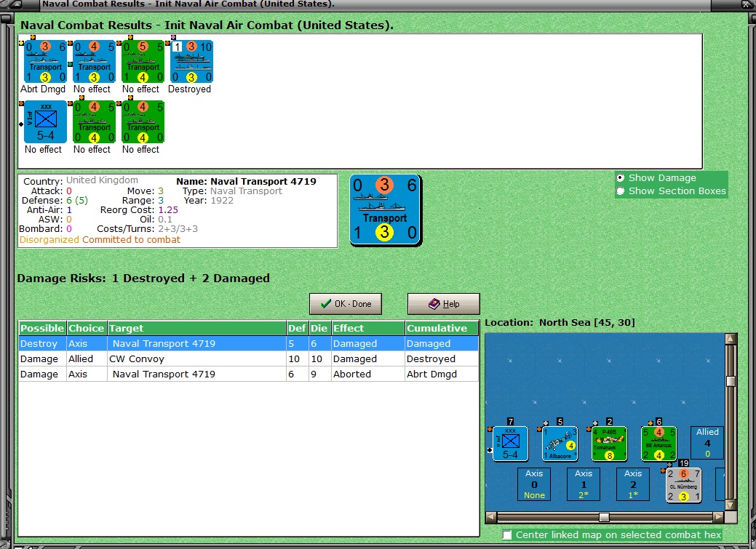Click the Die column header
The height and width of the screenshot is (549, 756).
(319, 328)
